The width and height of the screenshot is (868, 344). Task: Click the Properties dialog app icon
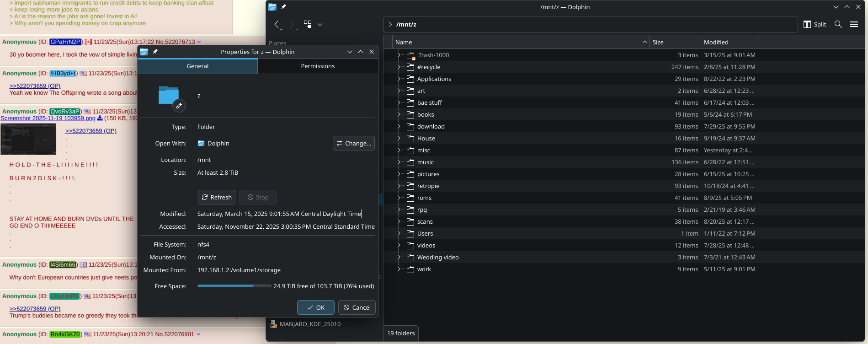point(144,52)
